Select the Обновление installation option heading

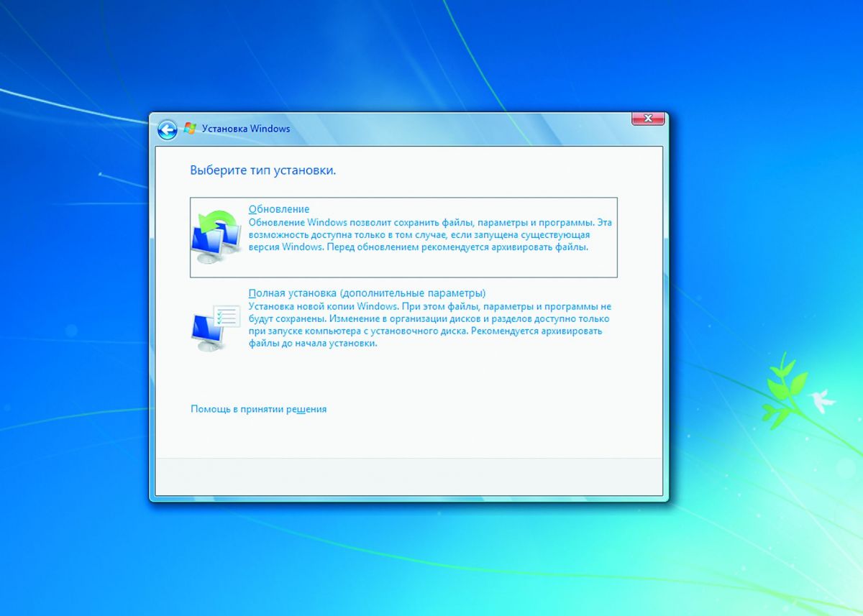[279, 209]
